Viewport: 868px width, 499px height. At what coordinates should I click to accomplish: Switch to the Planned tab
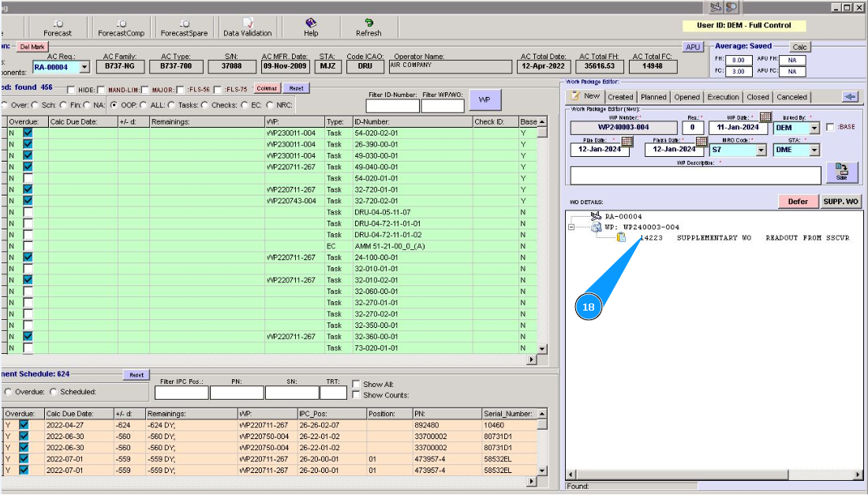(653, 97)
